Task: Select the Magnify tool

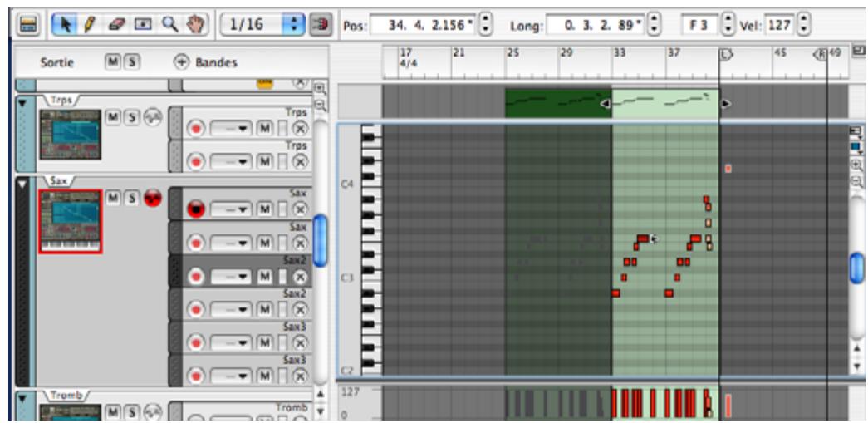Action: (x=170, y=24)
